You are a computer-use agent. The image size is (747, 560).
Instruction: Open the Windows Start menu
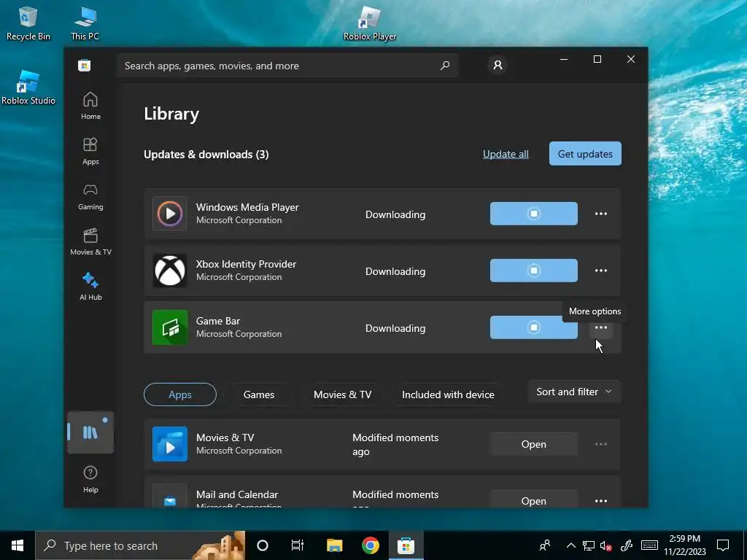pos(18,545)
